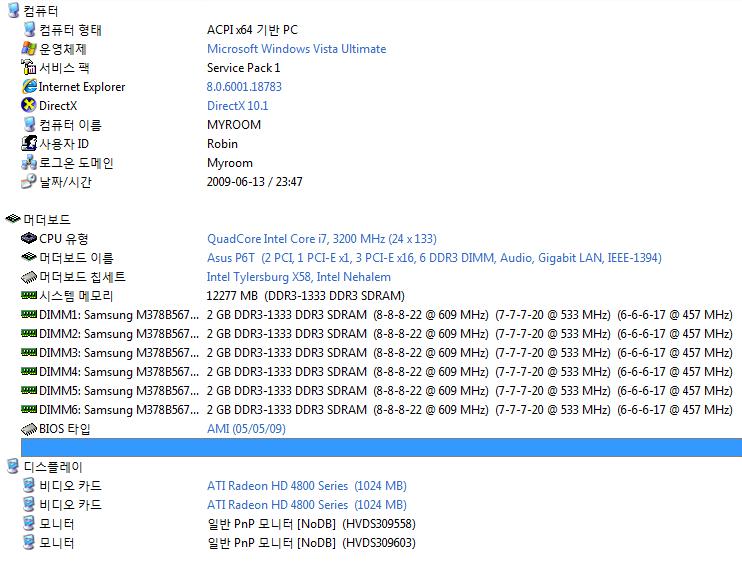
Task: Select the Robin user ID value
Action: coord(222,144)
